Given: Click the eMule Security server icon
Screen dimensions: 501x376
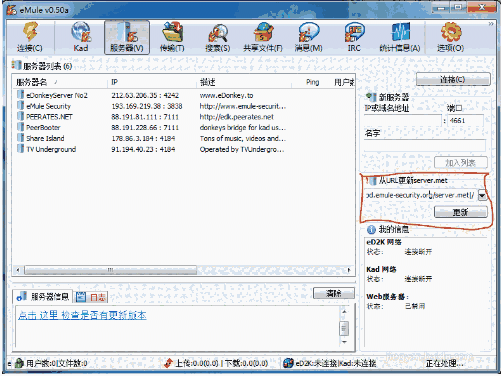Looking at the screenshot, I should [21, 106].
